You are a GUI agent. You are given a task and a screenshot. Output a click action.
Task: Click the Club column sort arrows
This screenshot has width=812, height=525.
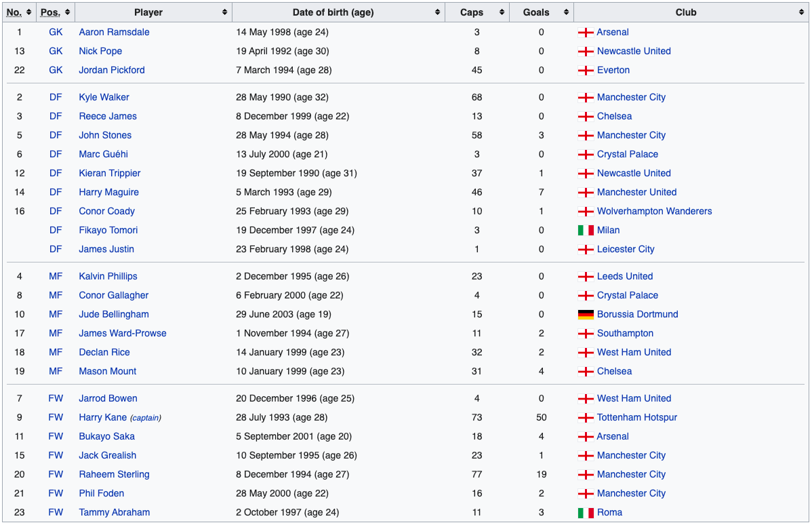801,12
